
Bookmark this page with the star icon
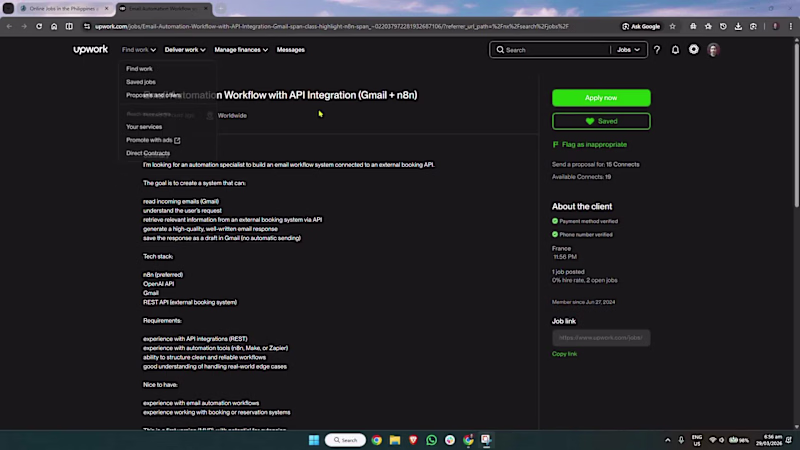click(x=672, y=26)
